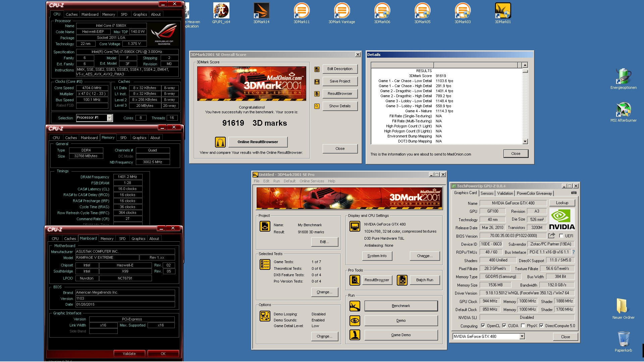Open GPU selector dropdown in GPU-Z
Image resolution: width=644 pixels, height=362 pixels.
pyautogui.click(x=522, y=337)
